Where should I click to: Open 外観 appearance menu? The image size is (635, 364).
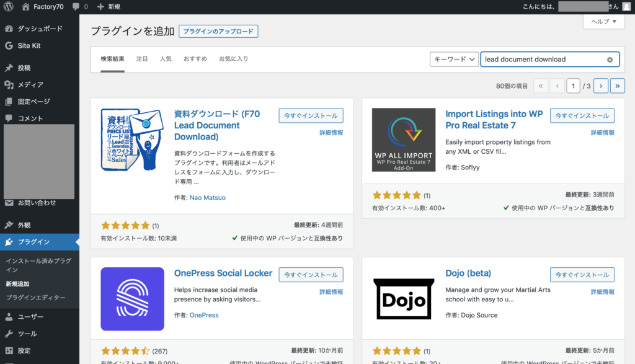39,225
